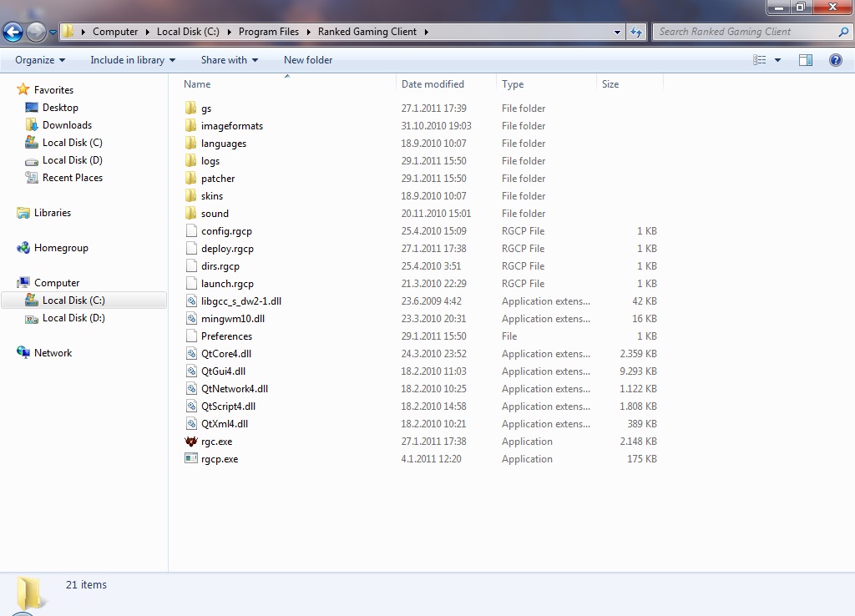Click the gs folder icon
Image resolution: width=855 pixels, height=616 pixels.
tap(190, 108)
